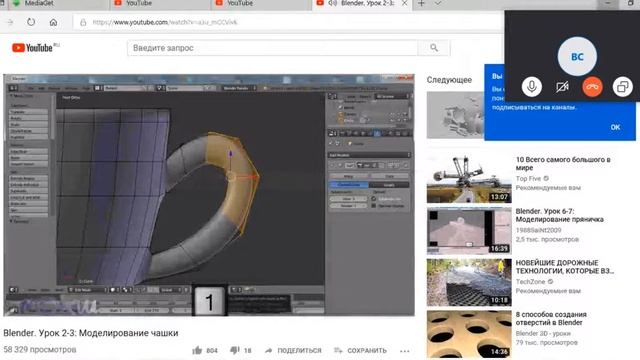Click the gingerbread thumbnail with 16:39
The image size is (640, 360).
[469, 231]
